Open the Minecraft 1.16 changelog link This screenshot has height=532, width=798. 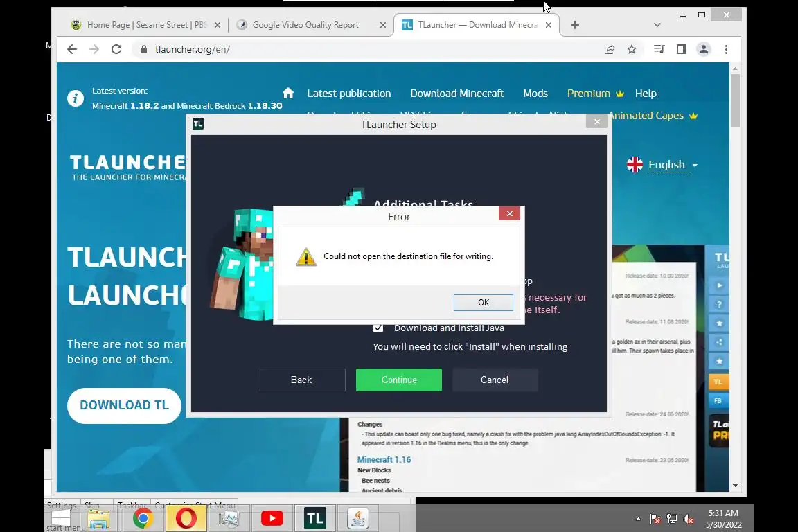click(x=384, y=460)
